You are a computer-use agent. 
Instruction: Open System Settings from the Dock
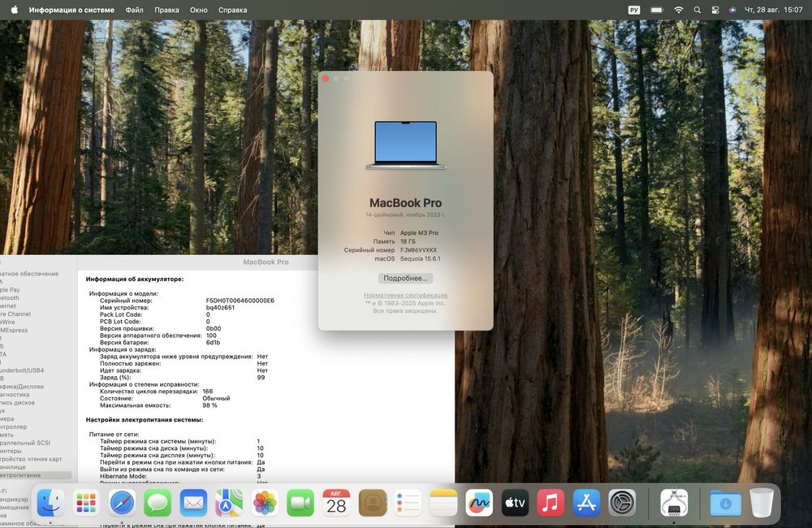pos(622,503)
